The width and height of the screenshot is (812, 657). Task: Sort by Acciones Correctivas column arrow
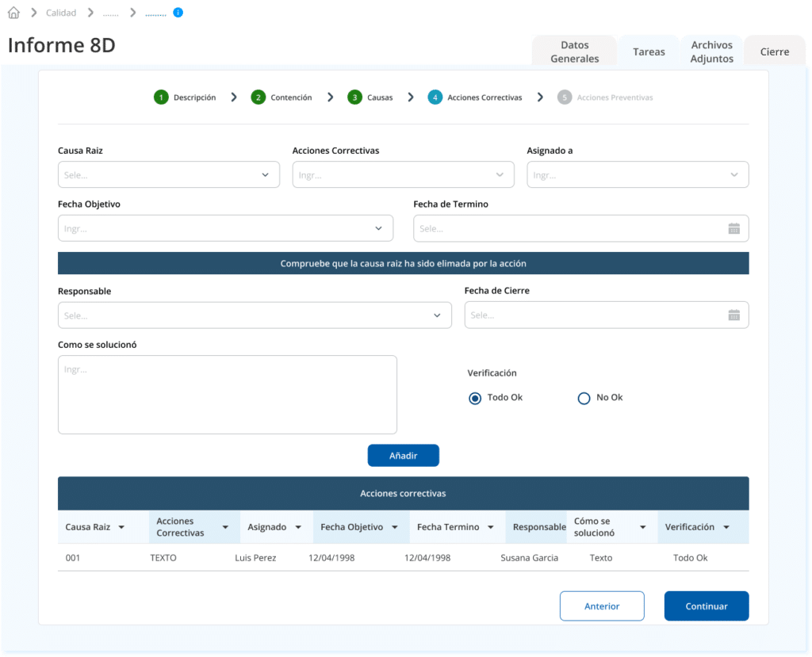click(225, 528)
